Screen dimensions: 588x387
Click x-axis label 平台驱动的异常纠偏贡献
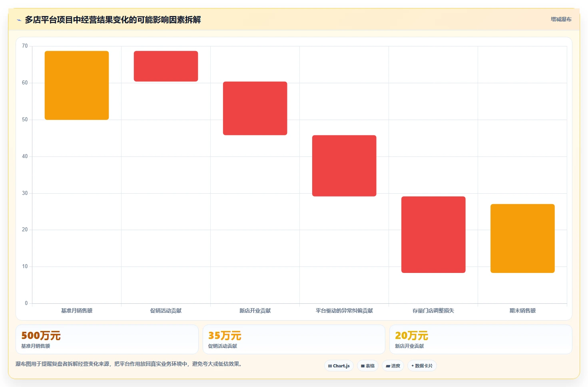click(344, 311)
